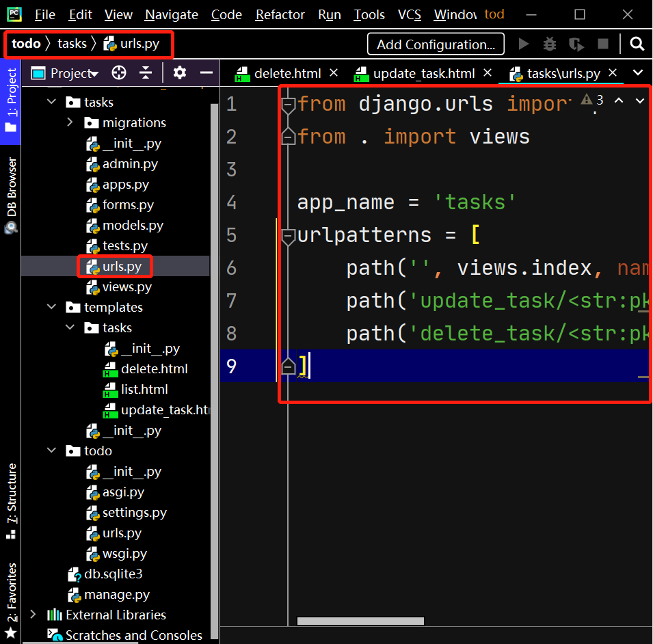Toggle the 7: Structure side tab
The image size is (653, 644).
(11, 501)
